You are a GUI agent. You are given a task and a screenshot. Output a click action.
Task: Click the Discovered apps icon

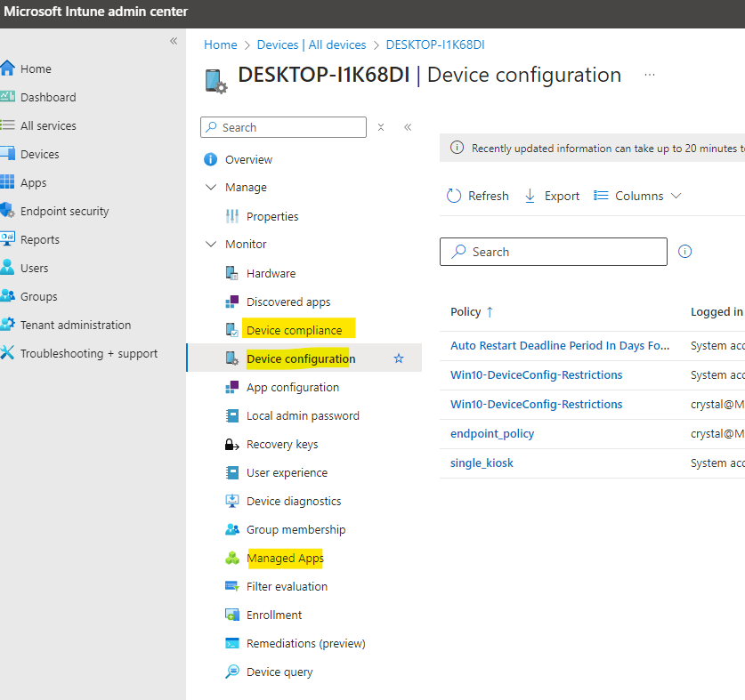point(231,302)
